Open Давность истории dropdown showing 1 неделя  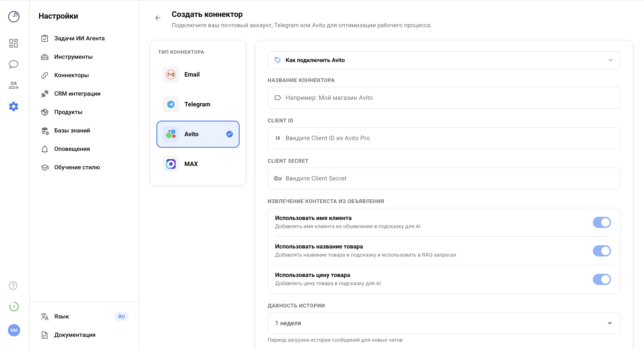click(x=444, y=323)
